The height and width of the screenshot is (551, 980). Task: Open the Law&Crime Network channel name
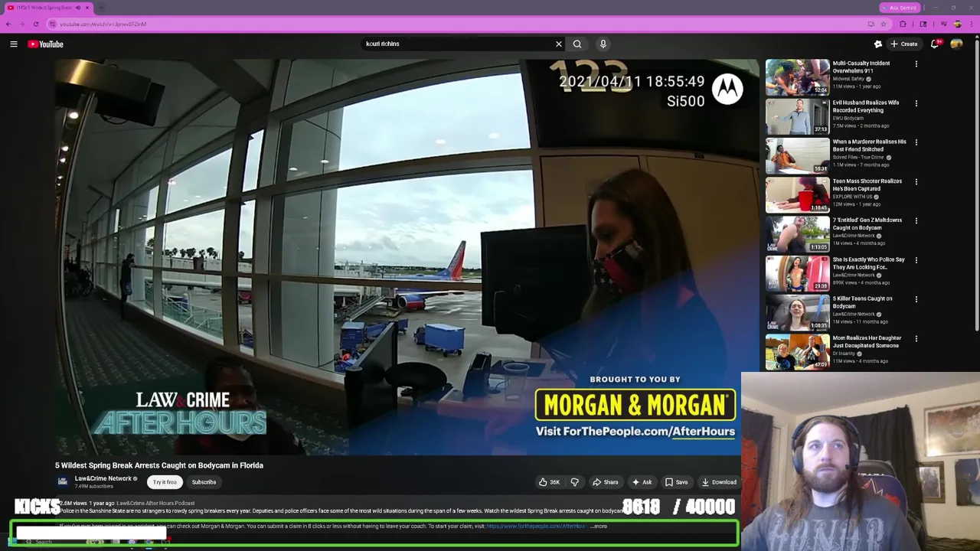(x=103, y=478)
